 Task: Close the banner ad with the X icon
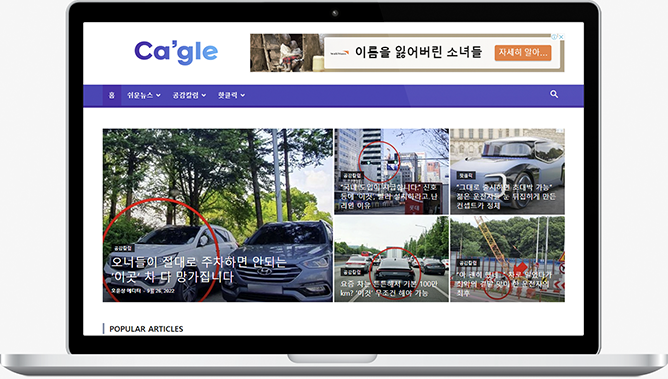click(561, 37)
